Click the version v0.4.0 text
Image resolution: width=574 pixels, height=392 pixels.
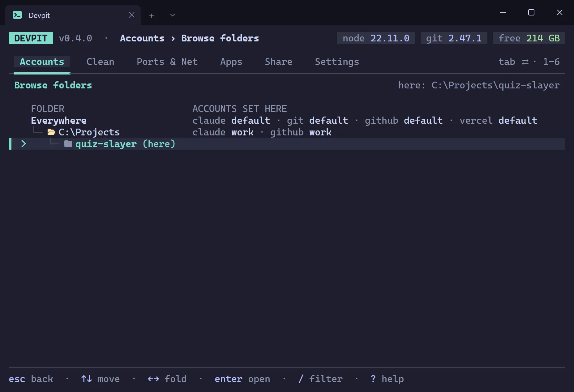[75, 38]
